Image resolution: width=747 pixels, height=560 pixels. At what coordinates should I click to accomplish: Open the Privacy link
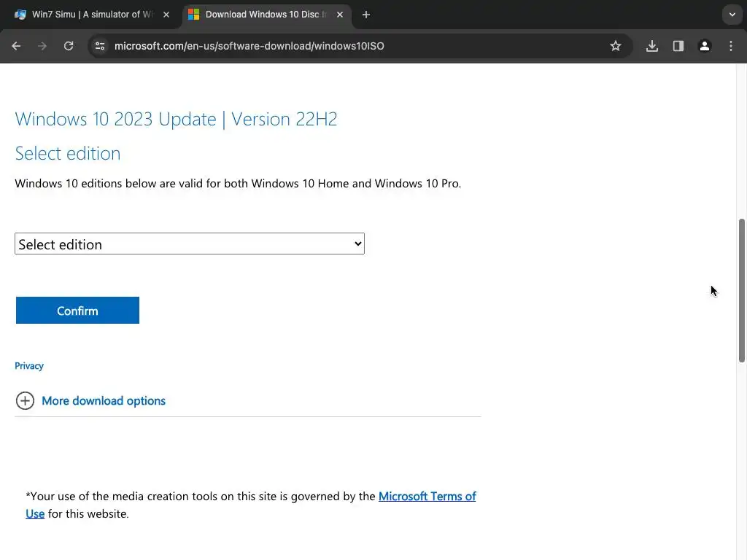tap(29, 366)
